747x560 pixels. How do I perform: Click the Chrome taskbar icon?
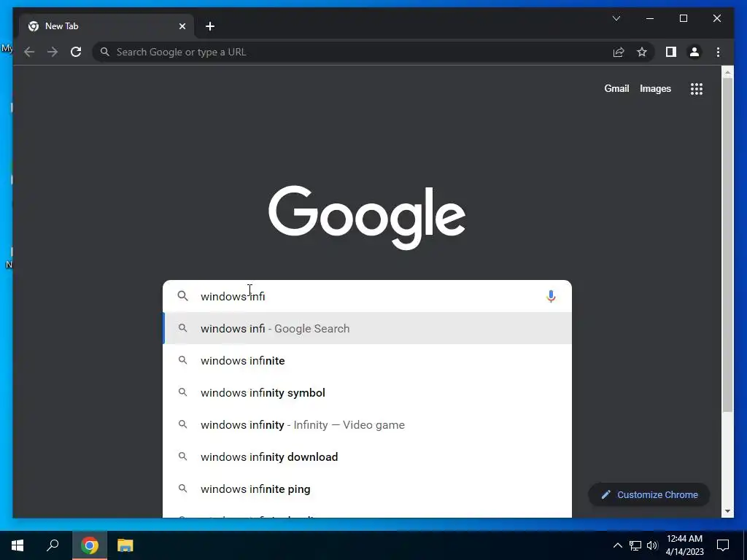90,545
